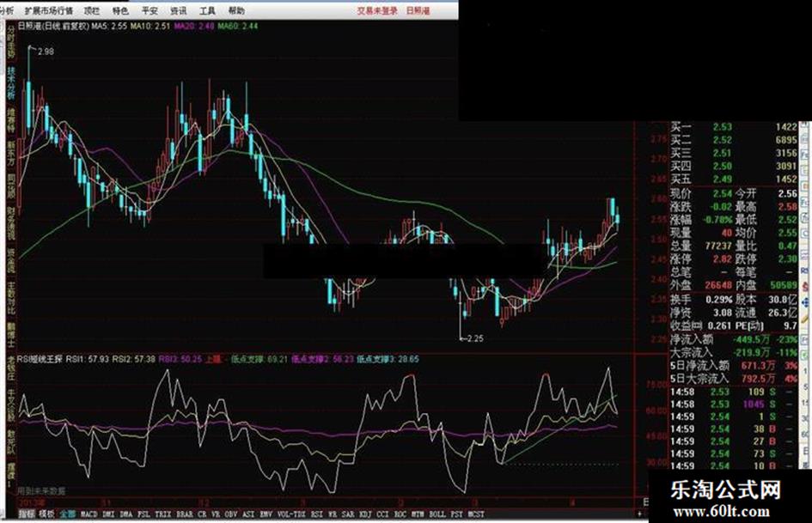Click the RSI2: 57.38 indicator value
The width and height of the screenshot is (812, 523).
(133, 358)
